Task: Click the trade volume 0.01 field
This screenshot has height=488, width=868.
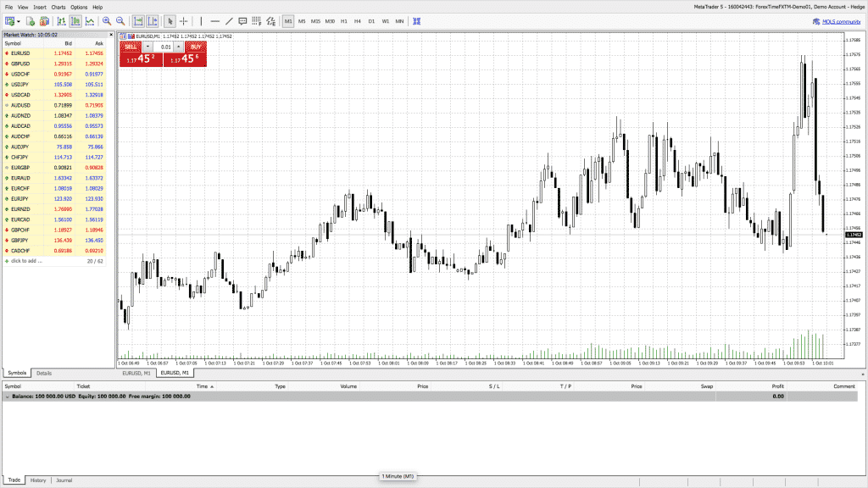Action: tap(164, 47)
